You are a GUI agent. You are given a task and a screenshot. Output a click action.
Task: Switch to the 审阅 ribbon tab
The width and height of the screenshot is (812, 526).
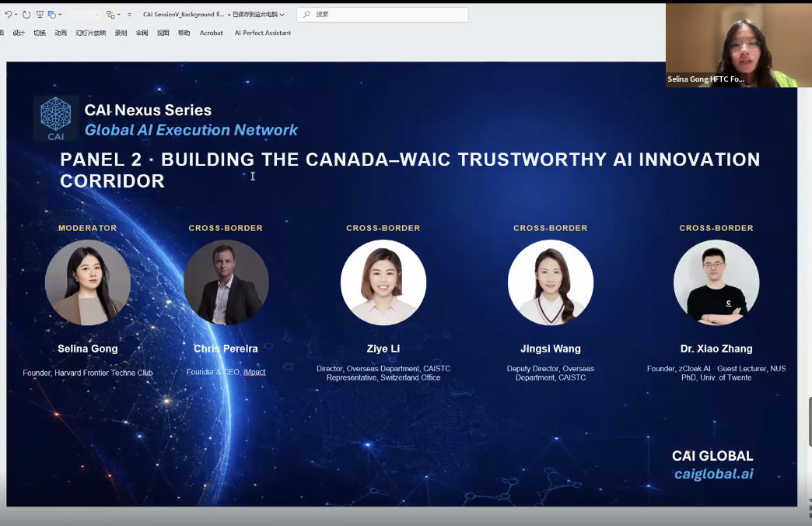(142, 33)
